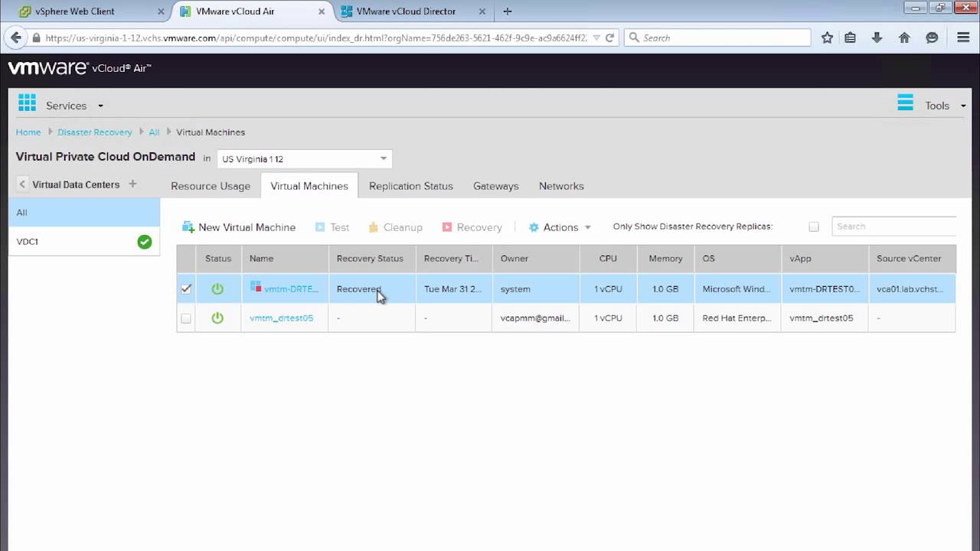Click the replica VM icon beside vmtm-DRTE

(x=256, y=287)
